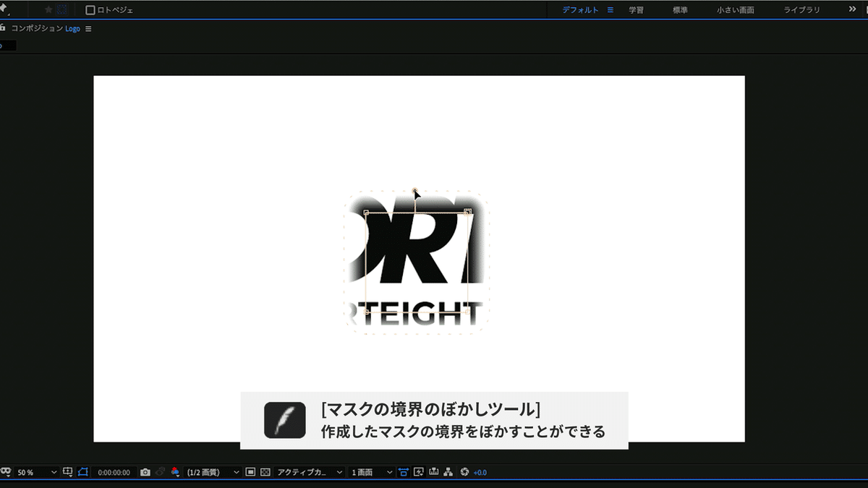Image resolution: width=868 pixels, height=488 pixels.
Task: Take a snapshot with camera icon
Action: [145, 472]
